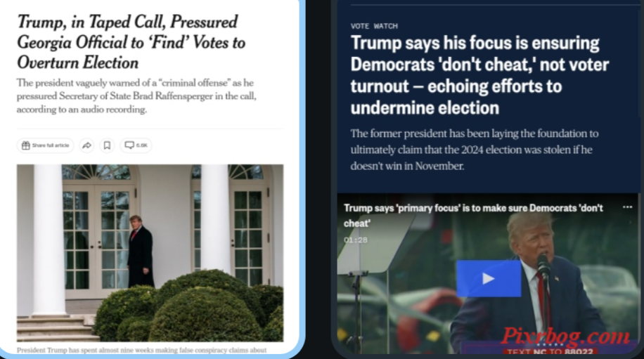Bookmark the article with the bookmark icon
The image size is (644, 359).
[x=107, y=145]
